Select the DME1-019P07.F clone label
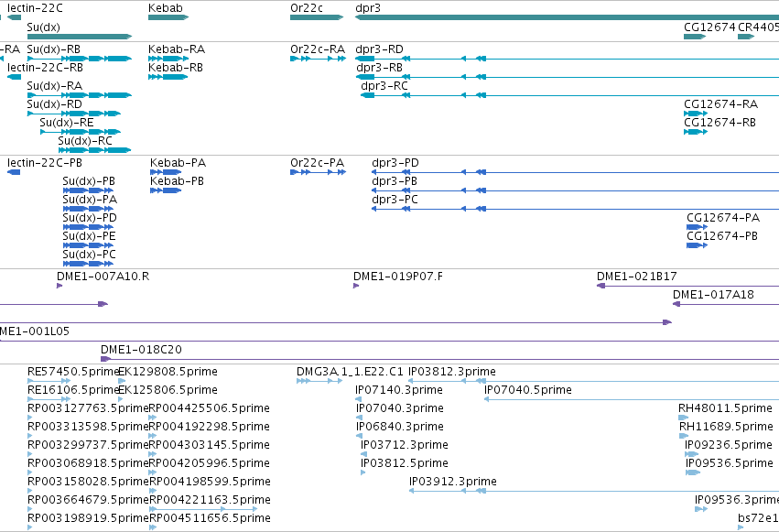779x532 pixels. pos(398,277)
